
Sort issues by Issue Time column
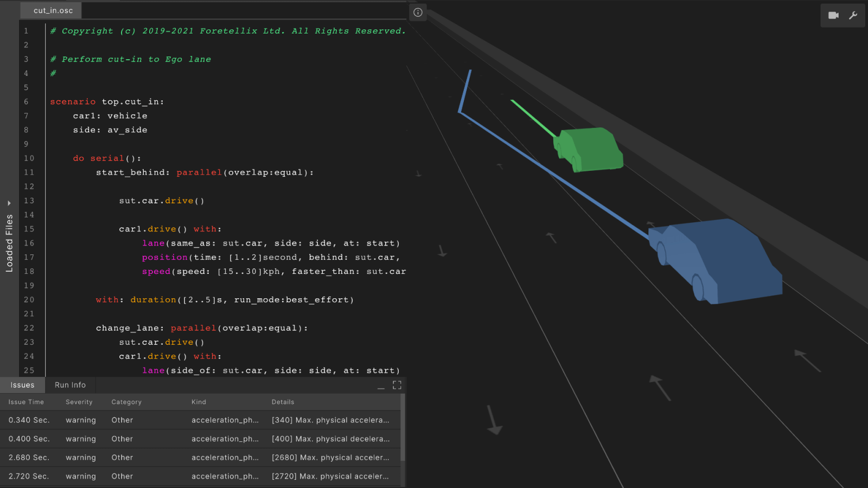click(26, 402)
